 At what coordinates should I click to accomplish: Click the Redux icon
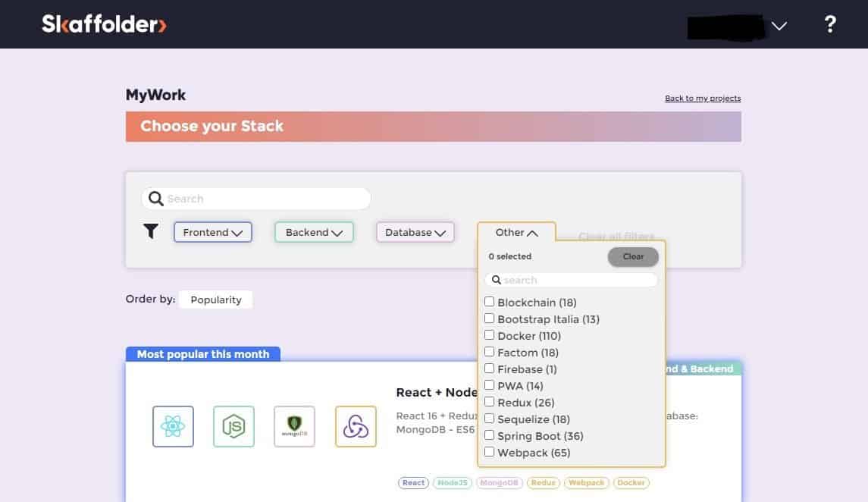pyautogui.click(x=356, y=426)
